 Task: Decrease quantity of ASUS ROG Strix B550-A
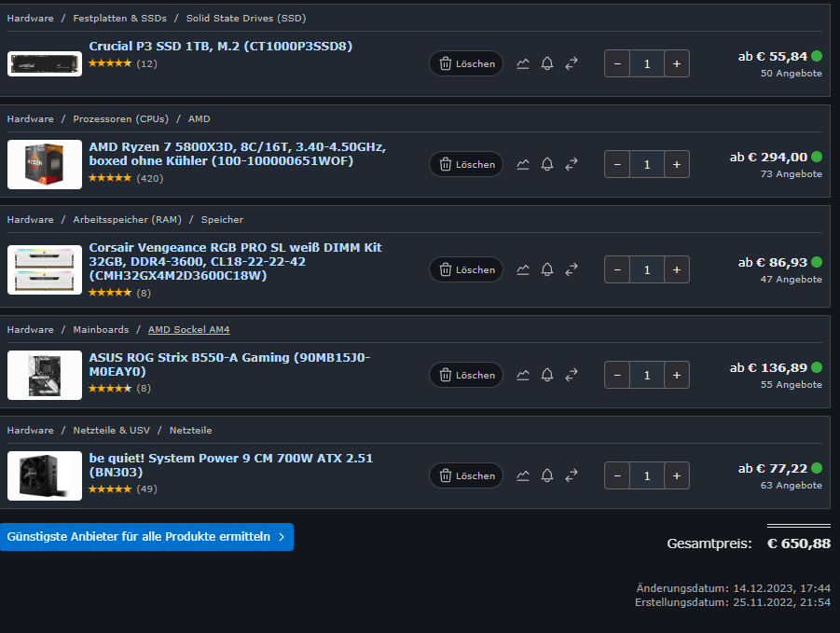tap(617, 376)
